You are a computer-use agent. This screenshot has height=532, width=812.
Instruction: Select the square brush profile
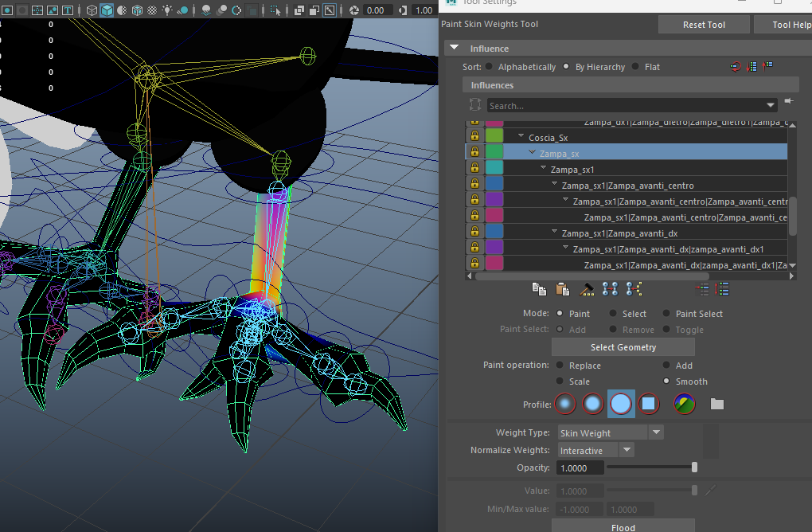click(x=649, y=404)
